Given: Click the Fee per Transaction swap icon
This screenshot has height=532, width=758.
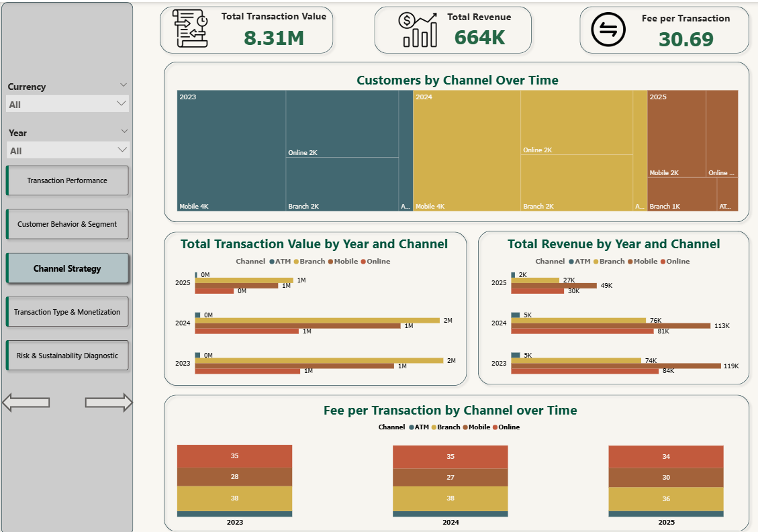Looking at the screenshot, I should (608, 30).
